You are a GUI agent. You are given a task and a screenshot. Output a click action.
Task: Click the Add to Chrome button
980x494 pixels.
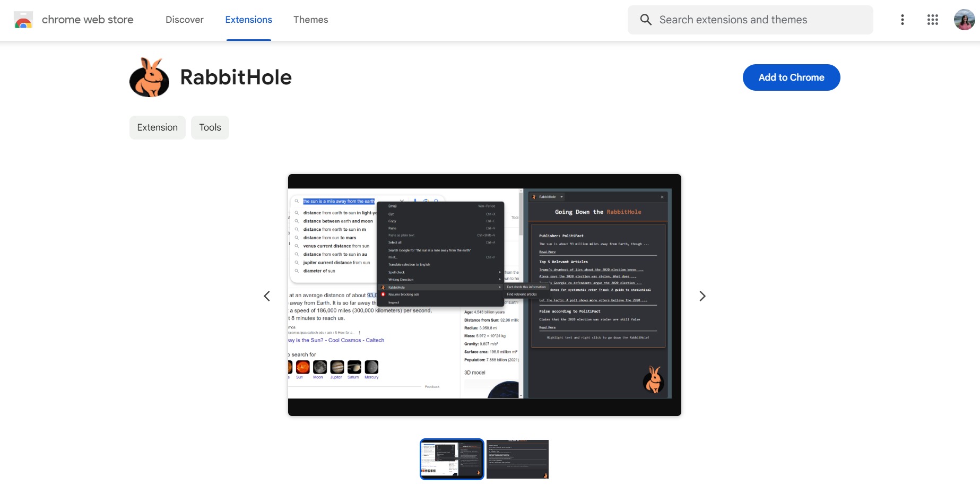point(791,77)
